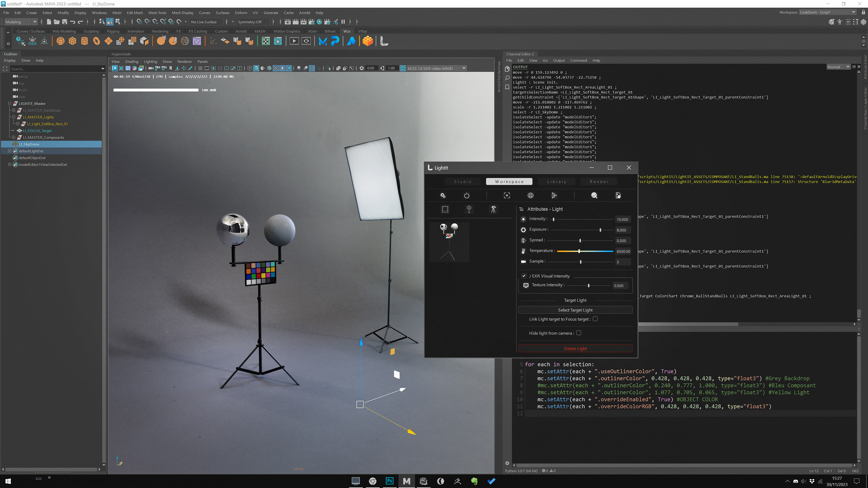Viewport: 868px width, 488px height.
Task: Click the freeze transformations snowflake shelf icon
Action: 32,41
